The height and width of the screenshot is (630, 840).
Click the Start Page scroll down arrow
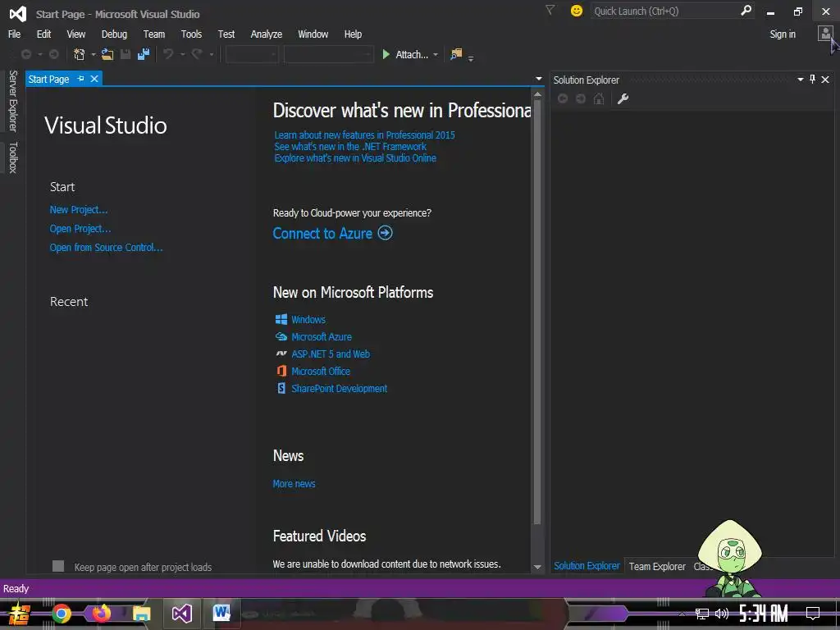(537, 567)
